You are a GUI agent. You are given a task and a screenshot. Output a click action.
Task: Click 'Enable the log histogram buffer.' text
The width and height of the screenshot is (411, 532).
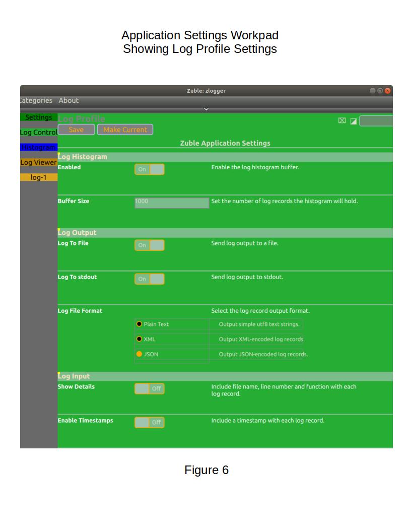255,167
